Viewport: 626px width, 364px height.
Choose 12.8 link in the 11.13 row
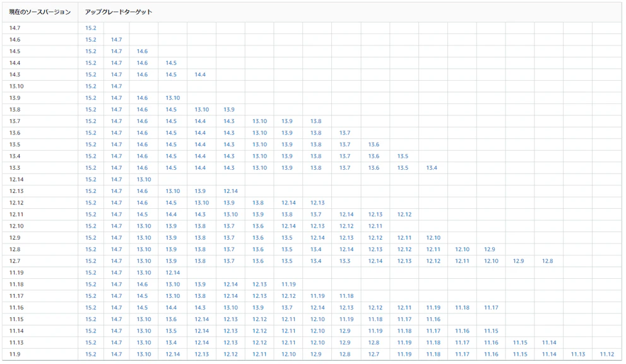[374, 343]
